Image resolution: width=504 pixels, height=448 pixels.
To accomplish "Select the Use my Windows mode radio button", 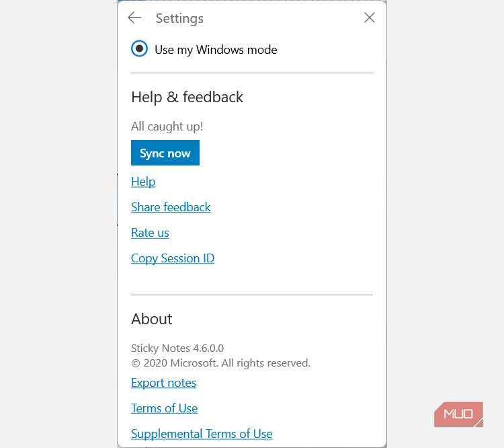I will (139, 49).
